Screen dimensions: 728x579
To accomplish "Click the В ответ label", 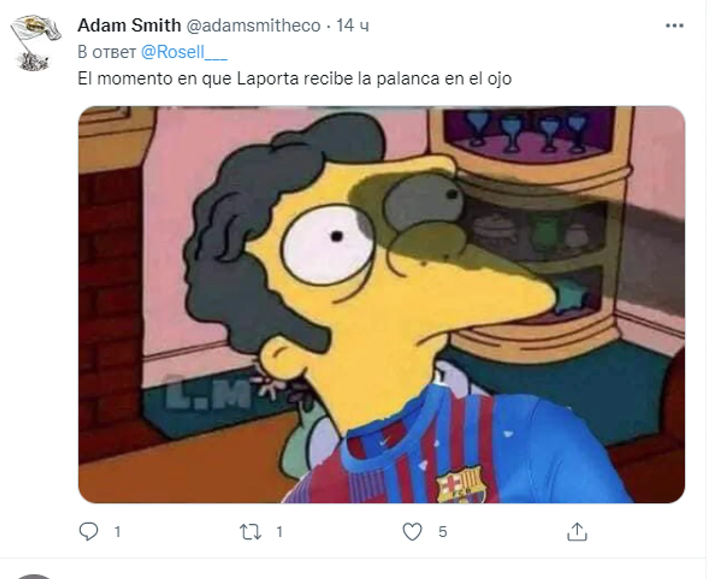I will (107, 52).
